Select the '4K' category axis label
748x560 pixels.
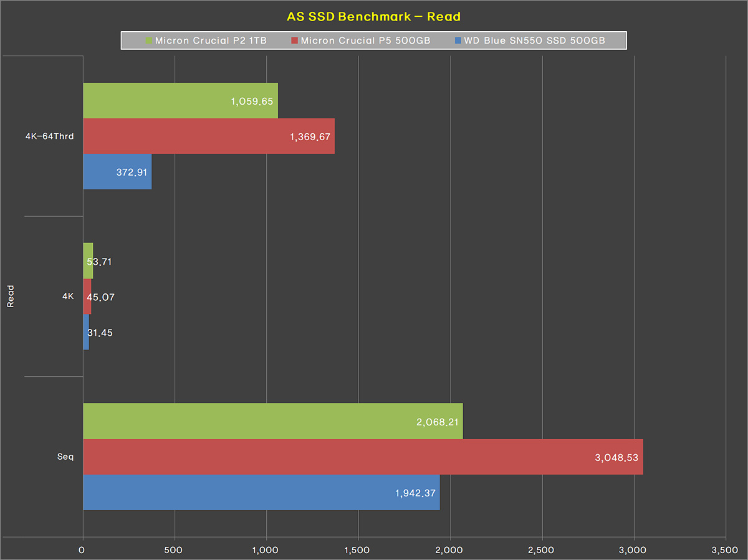[68, 297]
